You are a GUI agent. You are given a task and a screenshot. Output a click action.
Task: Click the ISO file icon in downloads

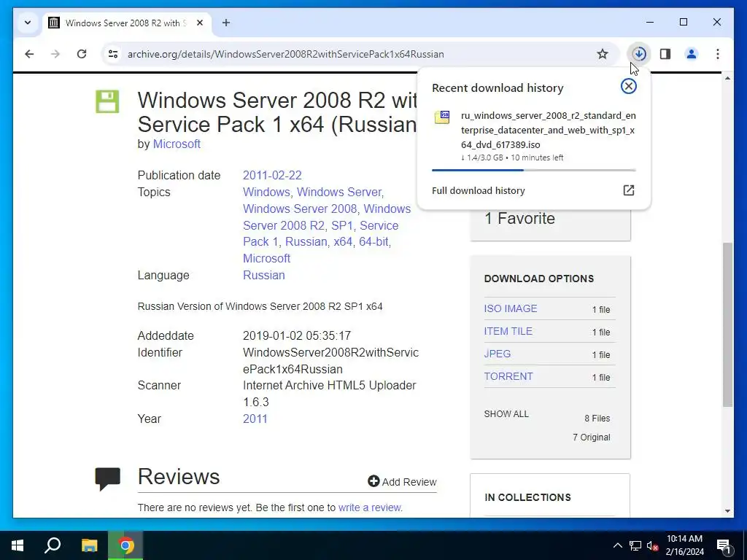pos(442,117)
